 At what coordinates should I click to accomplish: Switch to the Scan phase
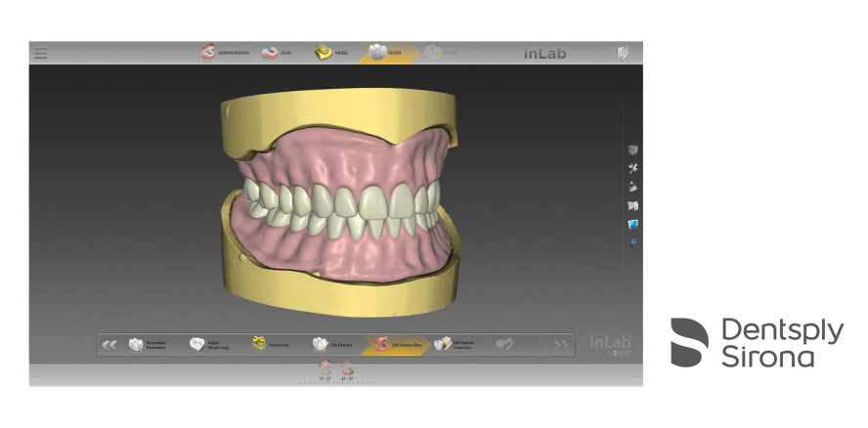[x=278, y=53]
